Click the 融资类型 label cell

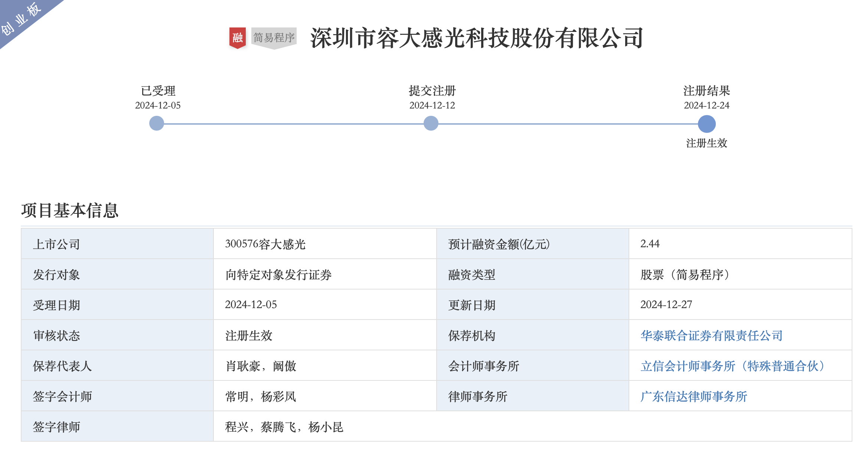[x=533, y=274]
